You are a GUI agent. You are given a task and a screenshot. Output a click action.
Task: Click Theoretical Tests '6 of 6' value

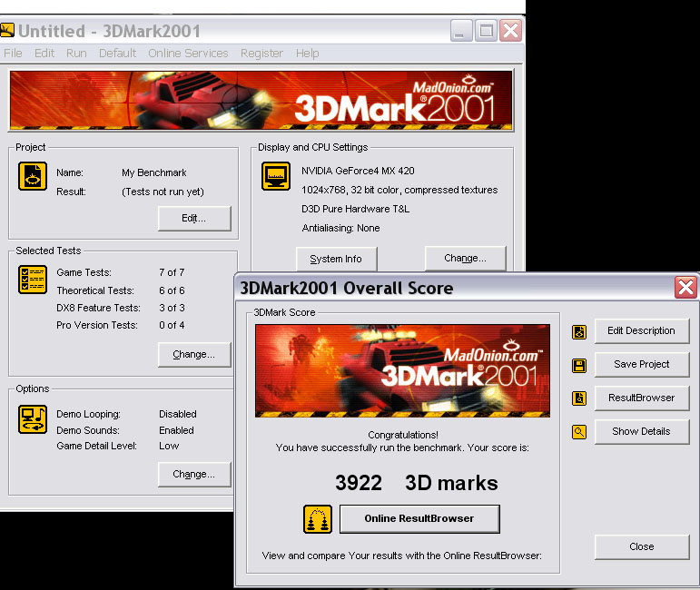pyautogui.click(x=172, y=290)
